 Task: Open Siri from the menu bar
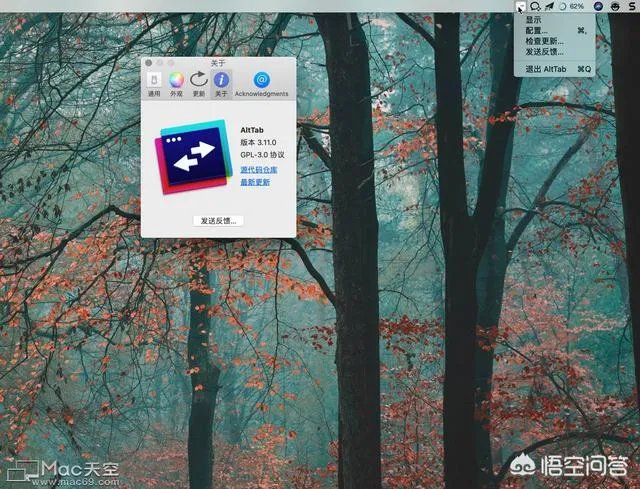598,6
